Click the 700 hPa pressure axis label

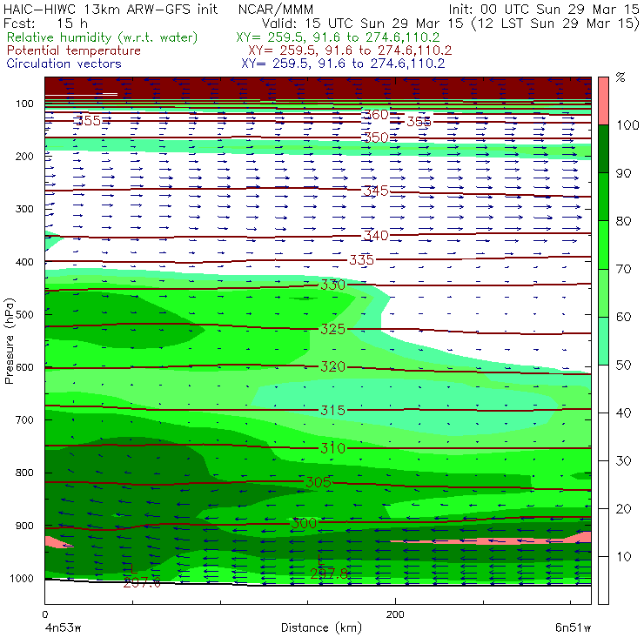(x=24, y=420)
